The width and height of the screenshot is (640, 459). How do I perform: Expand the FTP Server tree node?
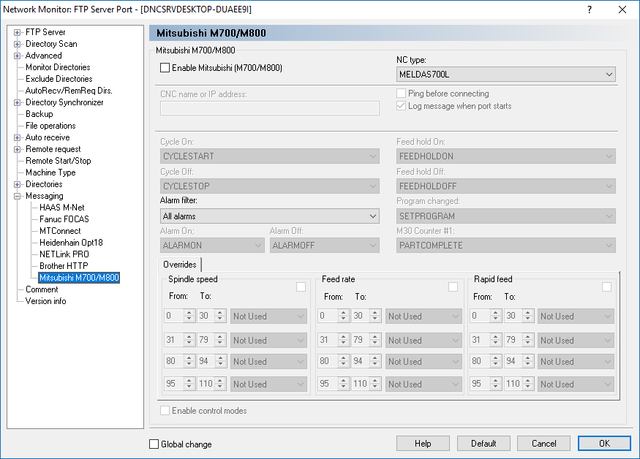point(17,32)
